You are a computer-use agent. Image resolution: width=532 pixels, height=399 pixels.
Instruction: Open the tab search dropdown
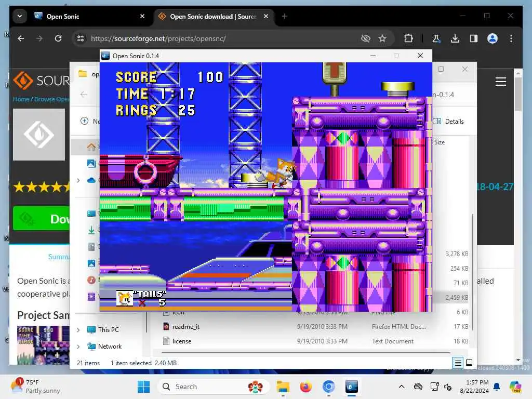click(x=20, y=16)
